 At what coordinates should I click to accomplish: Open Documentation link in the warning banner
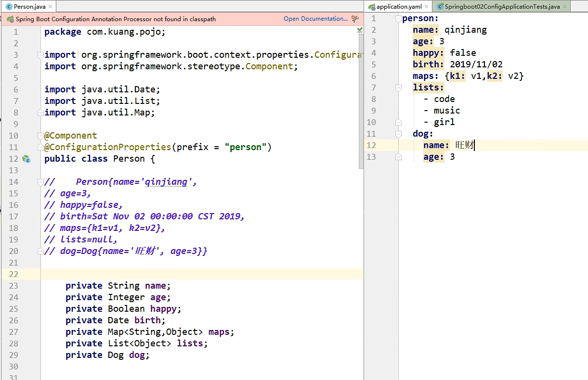315,19
